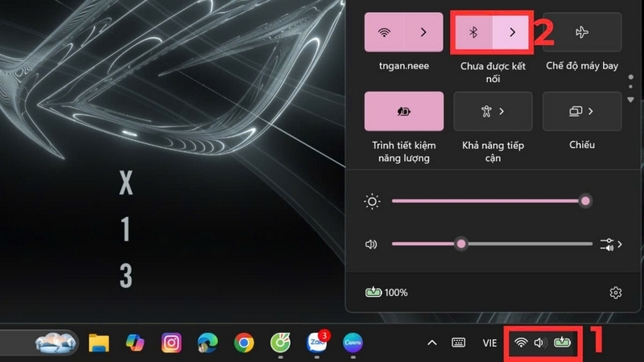
Task: Expand the Wi-Fi networks list chevron
Action: (423, 32)
